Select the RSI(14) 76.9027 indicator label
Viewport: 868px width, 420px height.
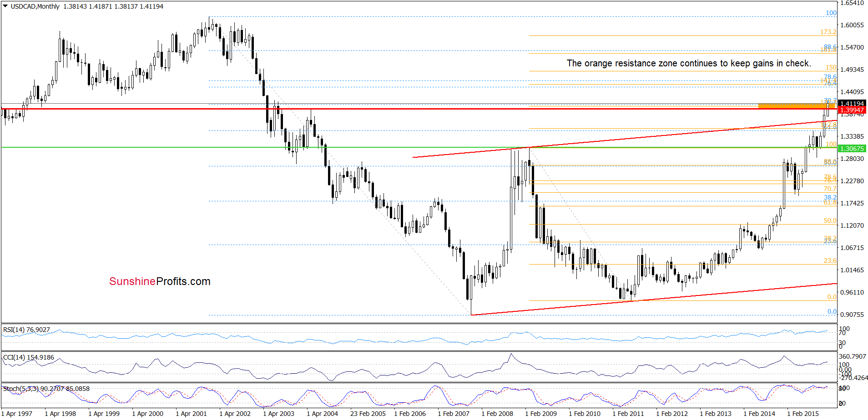tap(26, 330)
